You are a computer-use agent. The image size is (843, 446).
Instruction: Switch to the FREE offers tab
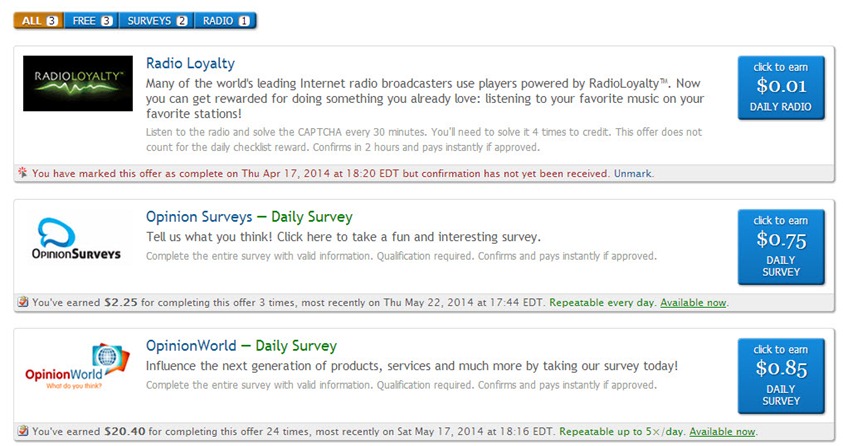tap(92, 21)
